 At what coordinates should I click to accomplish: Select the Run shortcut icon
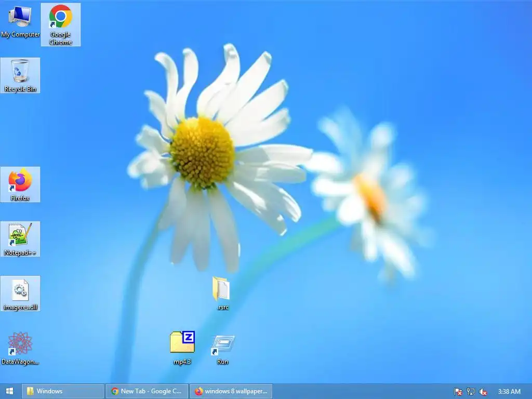[222, 350]
